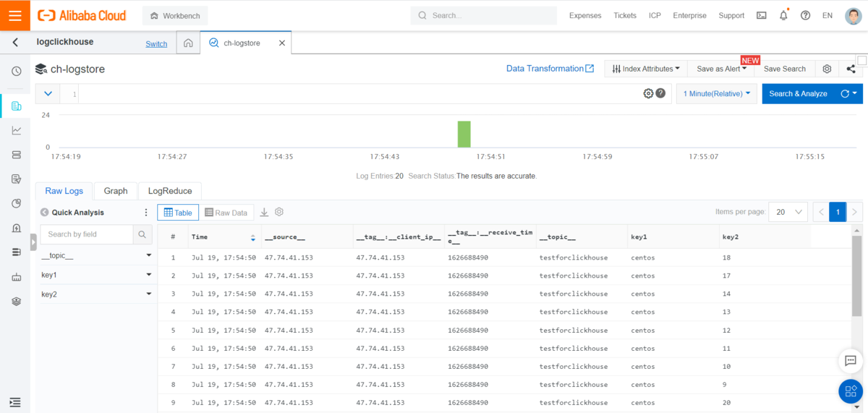Open the pie chart dashboard sidebar icon

(x=16, y=203)
